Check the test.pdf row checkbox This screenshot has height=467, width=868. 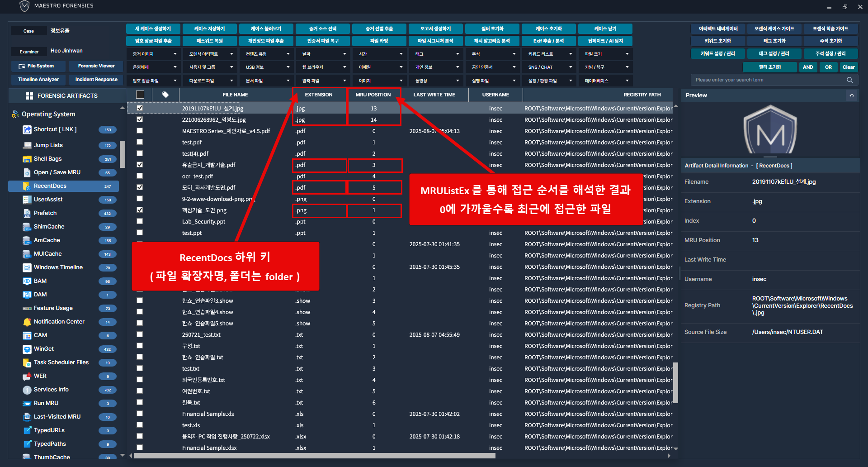[x=140, y=142]
